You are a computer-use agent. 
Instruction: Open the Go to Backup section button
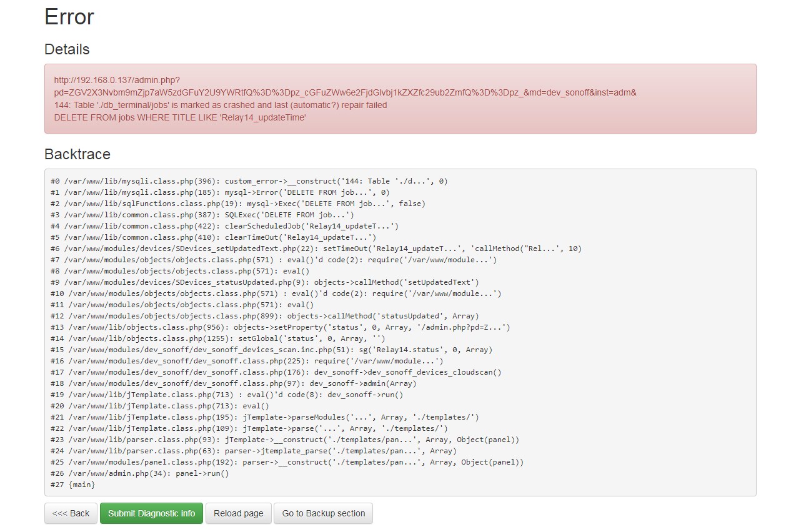pyautogui.click(x=323, y=513)
